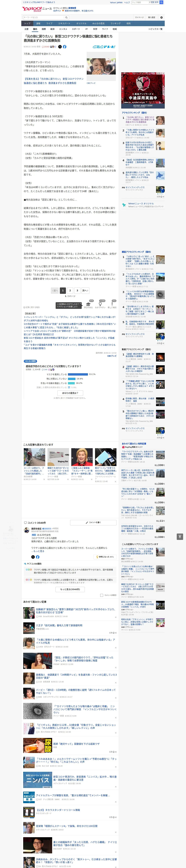The image size is (186, 868).
Task: Share expert comment on X
Action: pos(33,557)
